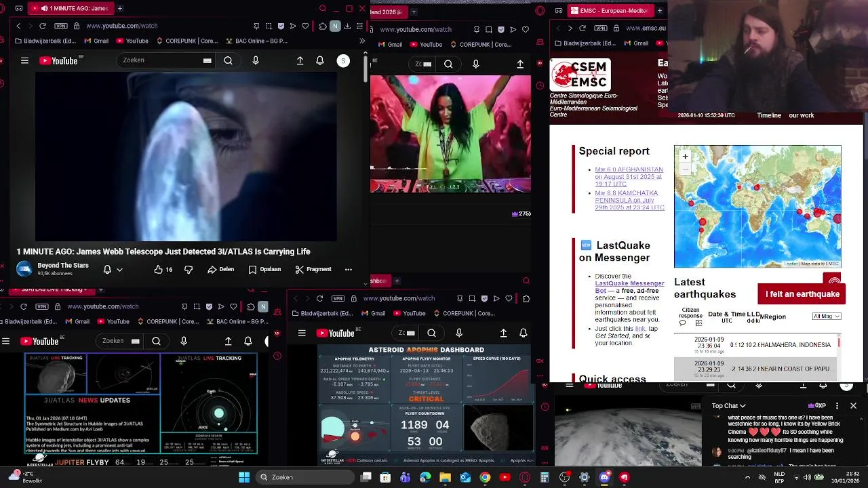Open the account avatar 'S' menu
Viewport: 868px width, 488px height.
[x=343, y=60]
